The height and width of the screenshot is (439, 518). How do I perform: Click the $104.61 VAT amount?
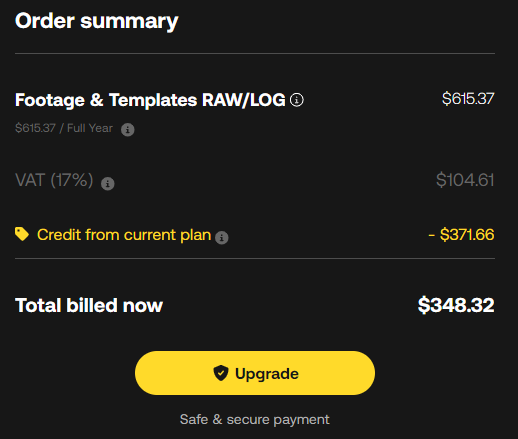465,180
